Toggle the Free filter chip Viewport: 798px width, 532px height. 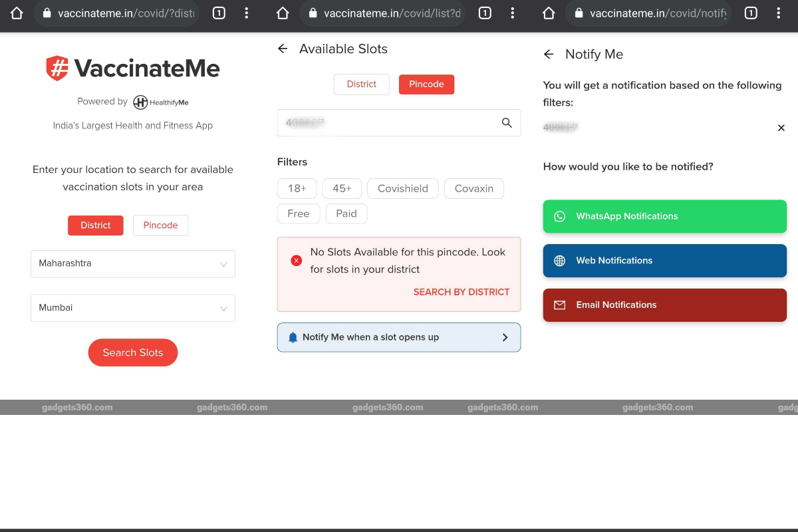click(x=299, y=214)
